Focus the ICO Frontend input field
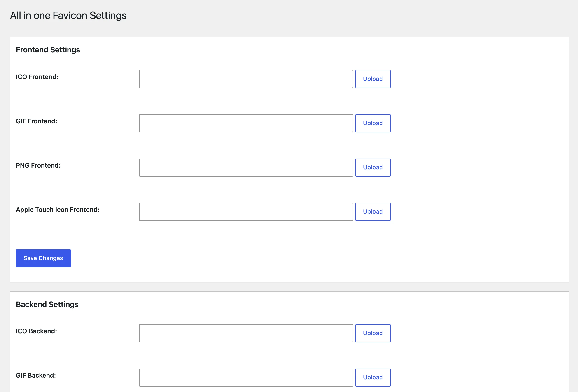 246,79
